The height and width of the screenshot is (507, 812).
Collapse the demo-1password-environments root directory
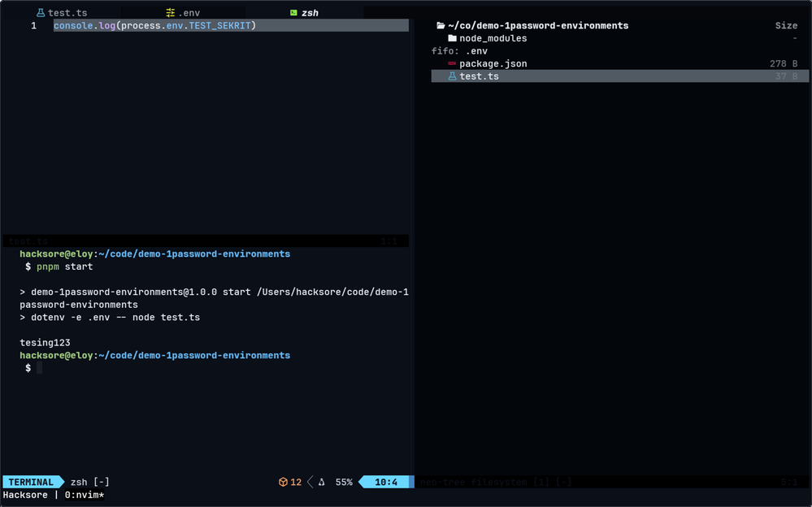537,26
